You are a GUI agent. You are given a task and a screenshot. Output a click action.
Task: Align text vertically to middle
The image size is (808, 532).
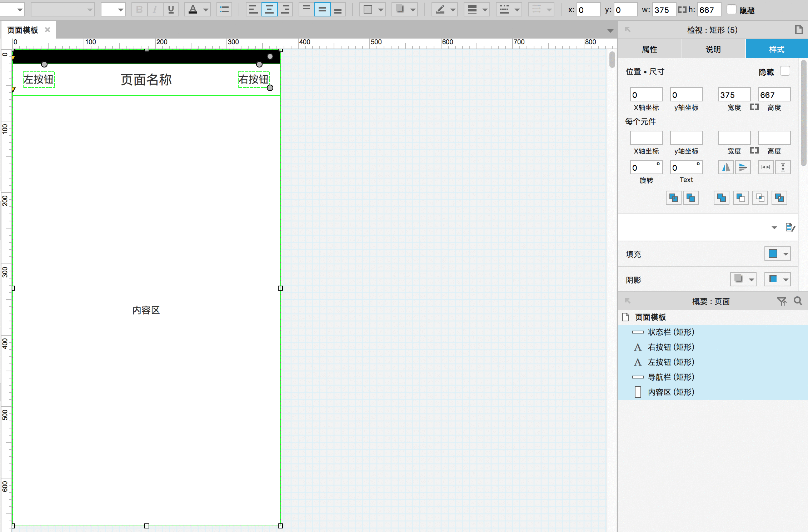tap(322, 10)
